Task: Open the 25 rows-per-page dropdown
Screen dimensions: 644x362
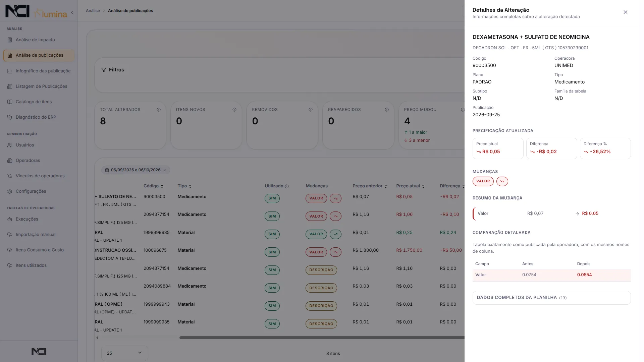Action: click(125, 353)
